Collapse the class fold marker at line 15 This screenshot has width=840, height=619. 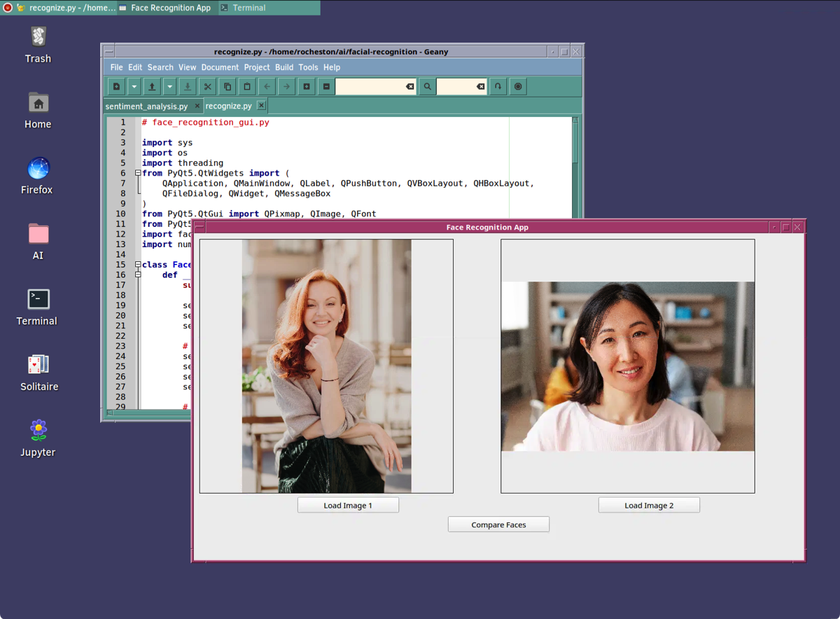pos(138,265)
